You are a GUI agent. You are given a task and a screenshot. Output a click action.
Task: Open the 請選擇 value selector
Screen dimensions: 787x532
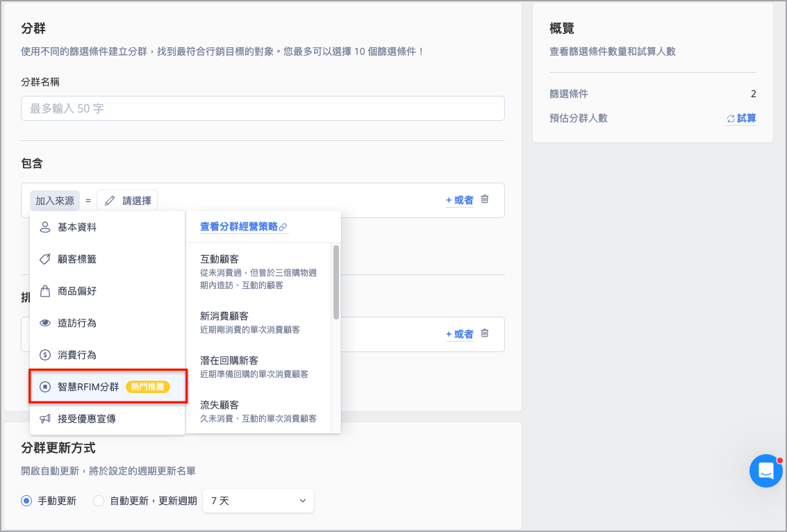128,201
